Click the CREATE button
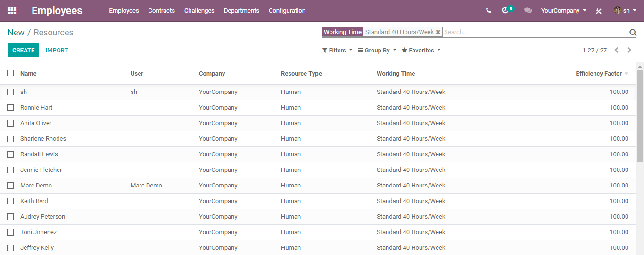Image resolution: width=644 pixels, height=255 pixels. pos(24,50)
